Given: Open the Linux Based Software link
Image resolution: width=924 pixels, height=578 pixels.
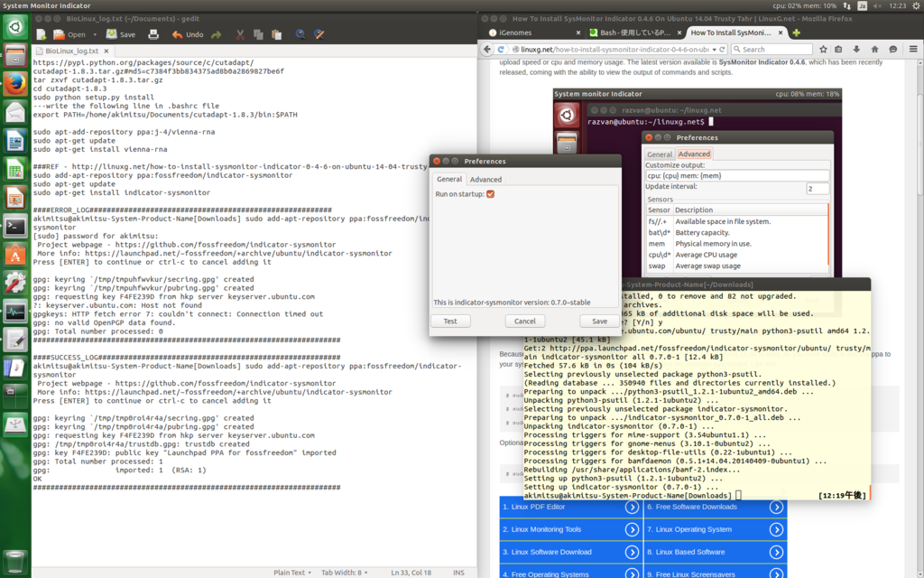Looking at the screenshot, I should [716, 552].
